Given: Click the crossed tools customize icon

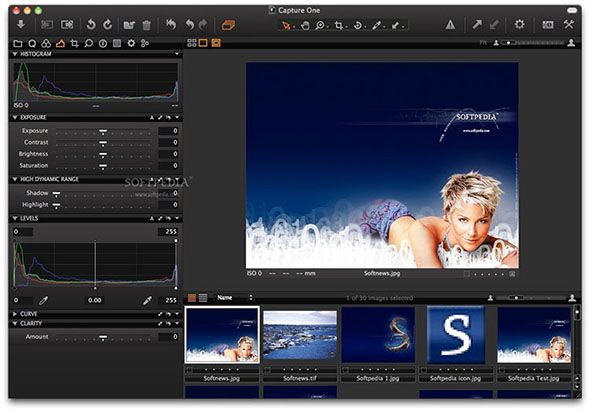Looking at the screenshot, I should (568, 25).
